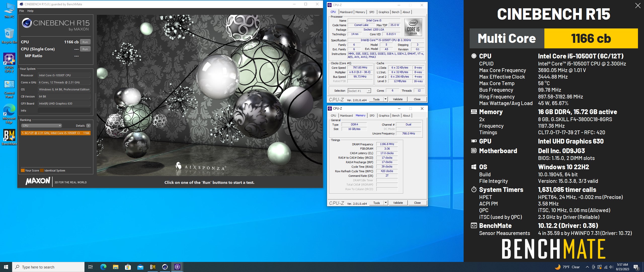Click Tools button in bottom CPU-Z window
This screenshot has height=272, width=644.
377,203
